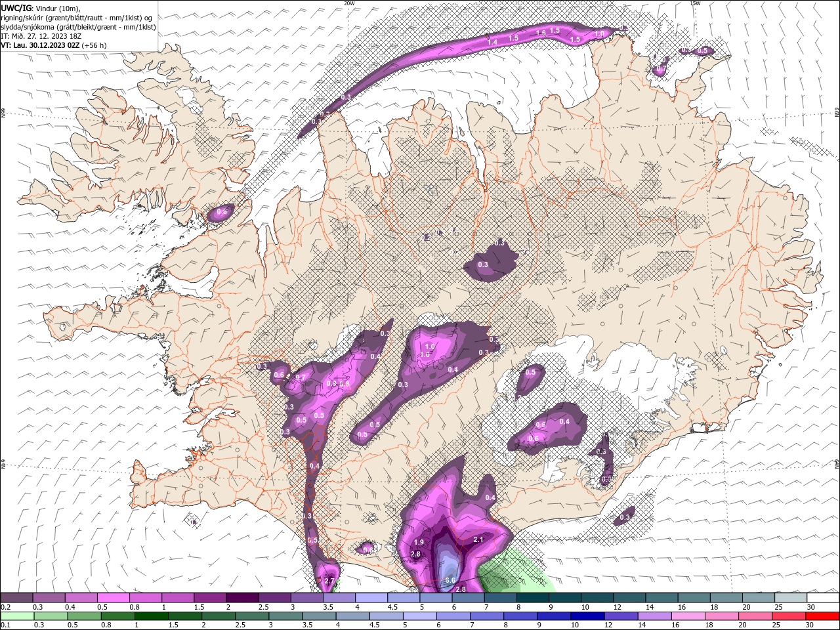Pick the 7 swatch in the lower rain legend
Viewport: 840px width, 630px height.
pyautogui.click(x=488, y=616)
